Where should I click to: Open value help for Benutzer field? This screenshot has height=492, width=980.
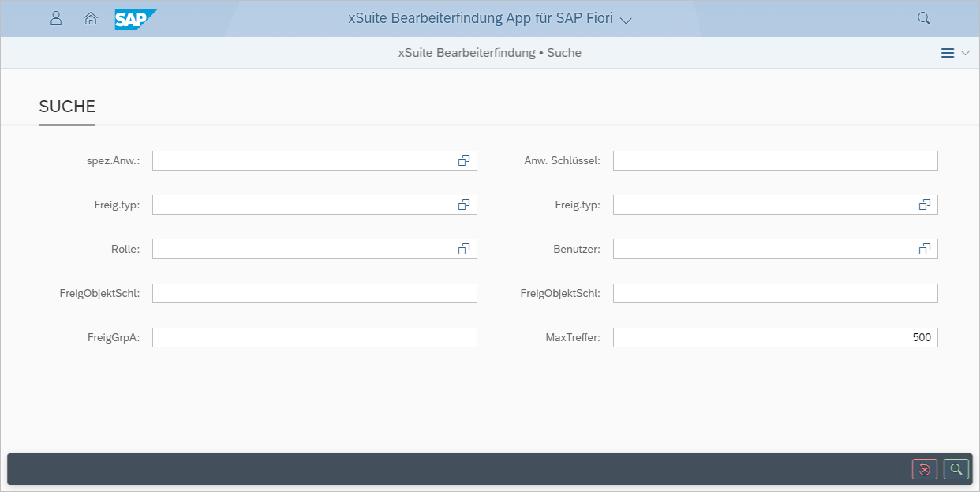(x=925, y=249)
